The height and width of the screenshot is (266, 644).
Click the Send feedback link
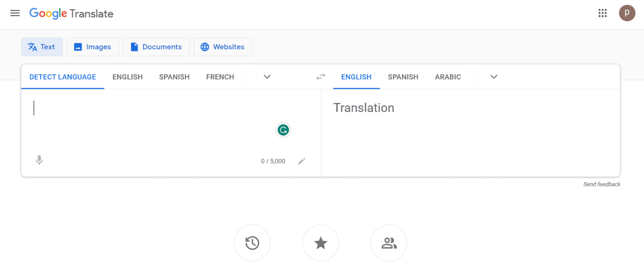point(601,184)
